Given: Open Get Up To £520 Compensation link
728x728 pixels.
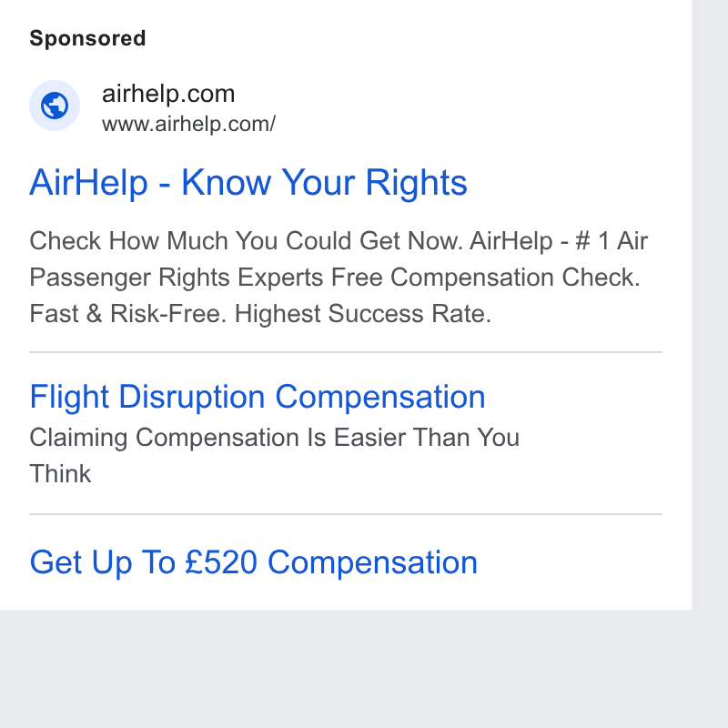Looking at the screenshot, I should pos(254,562).
